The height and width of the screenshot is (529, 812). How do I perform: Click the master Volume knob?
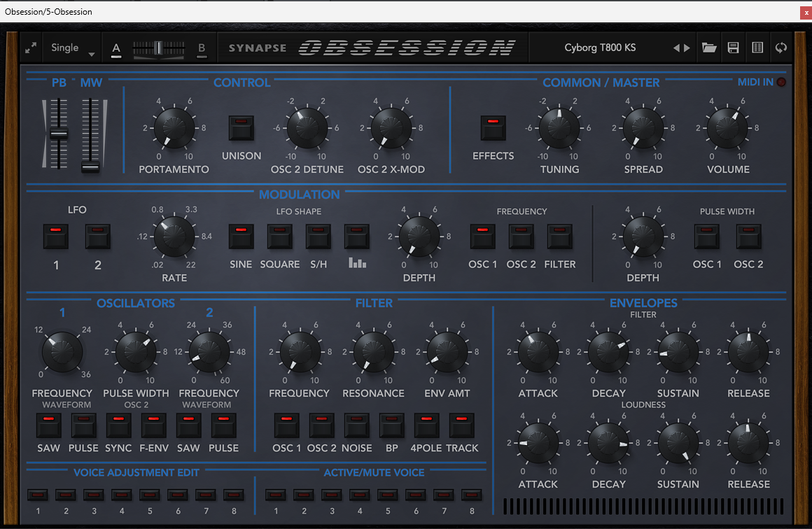pyautogui.click(x=727, y=128)
